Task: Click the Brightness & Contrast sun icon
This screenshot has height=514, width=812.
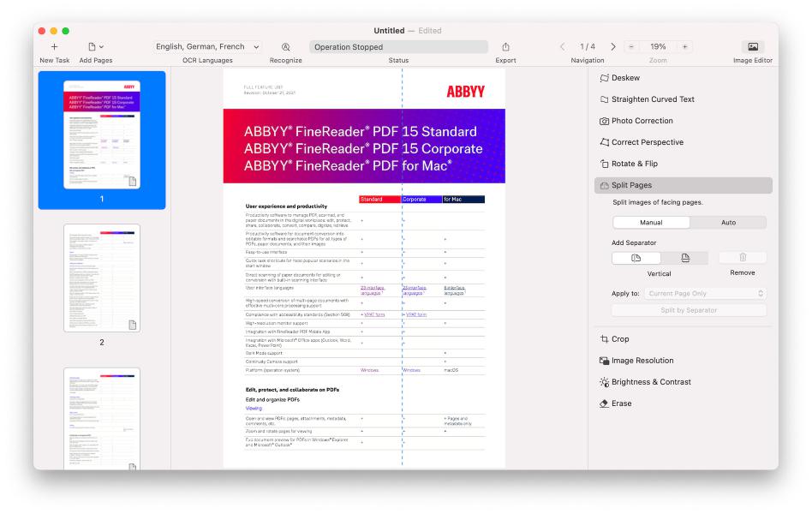Action: click(x=604, y=382)
